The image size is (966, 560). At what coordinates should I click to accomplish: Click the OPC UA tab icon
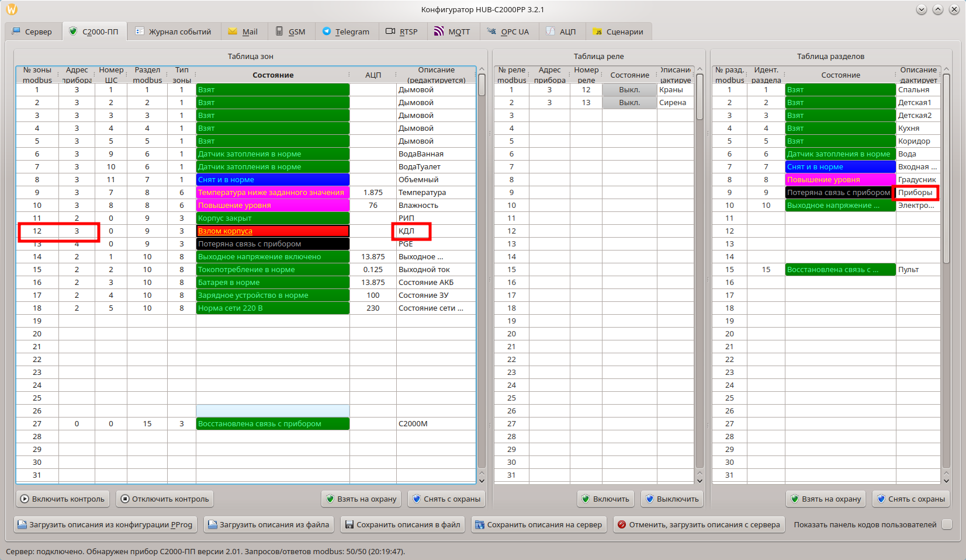point(491,32)
